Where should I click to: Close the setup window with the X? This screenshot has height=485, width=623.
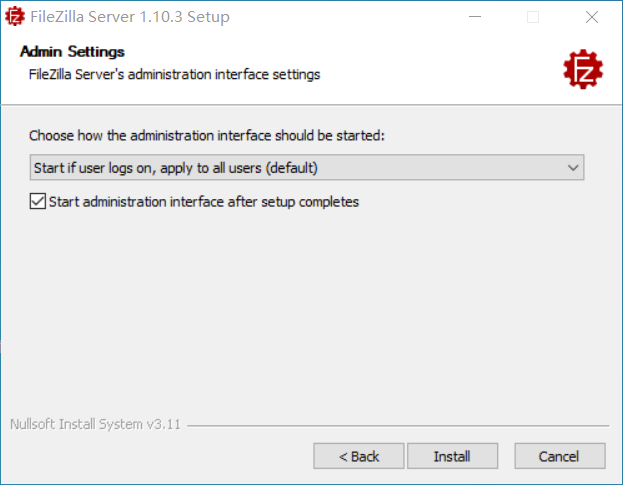(x=592, y=17)
